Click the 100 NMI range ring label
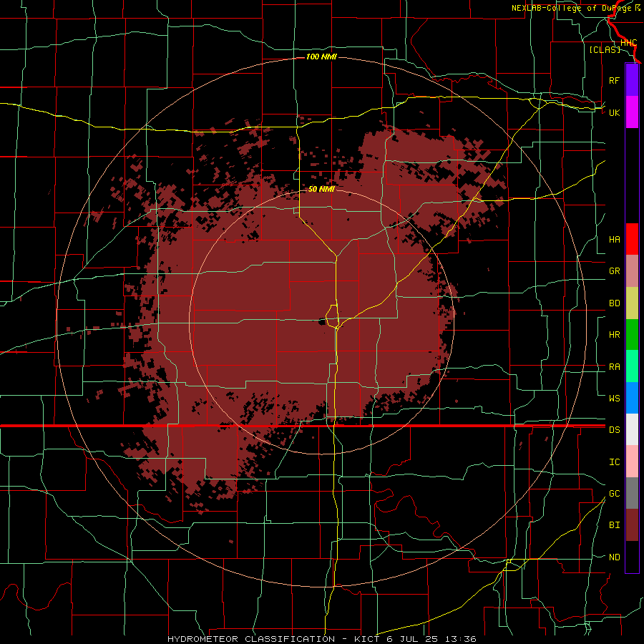Viewport: 644px width, 644px height. tap(321, 57)
